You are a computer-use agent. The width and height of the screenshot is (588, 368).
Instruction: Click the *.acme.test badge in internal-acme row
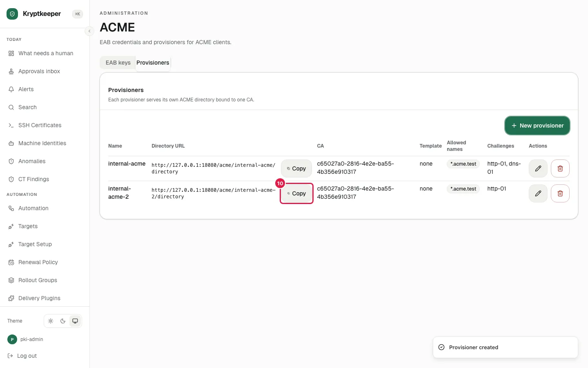(x=463, y=164)
